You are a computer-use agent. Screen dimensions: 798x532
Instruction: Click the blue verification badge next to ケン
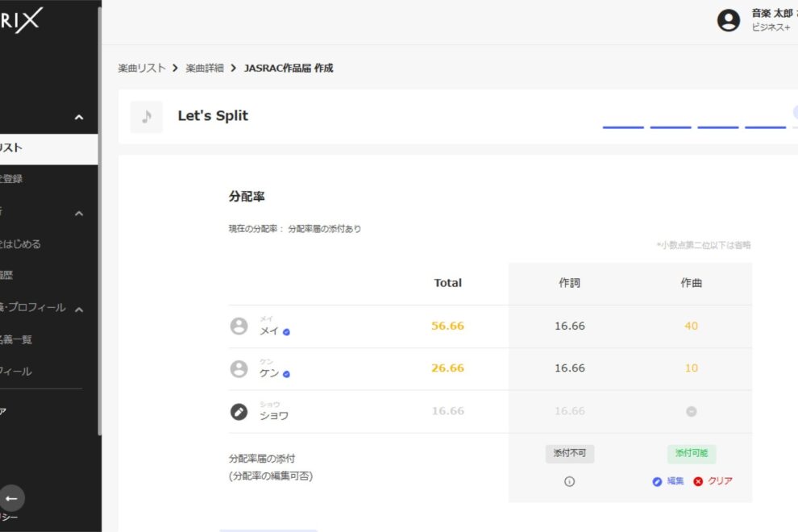coord(287,374)
